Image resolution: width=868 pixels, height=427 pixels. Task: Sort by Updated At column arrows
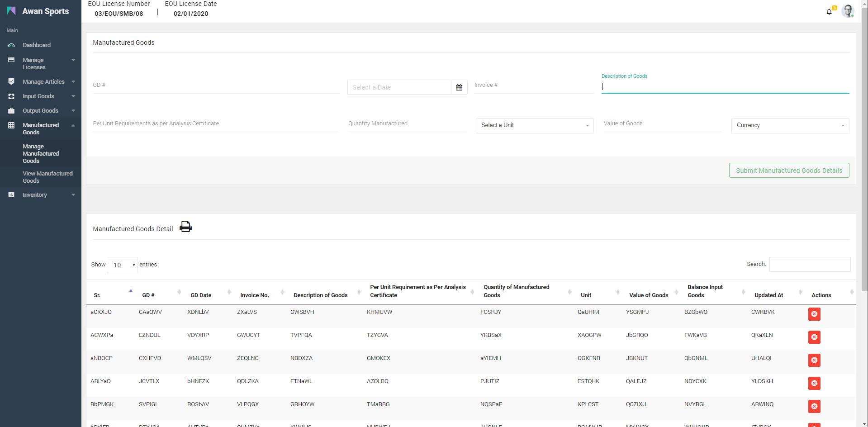(x=800, y=292)
